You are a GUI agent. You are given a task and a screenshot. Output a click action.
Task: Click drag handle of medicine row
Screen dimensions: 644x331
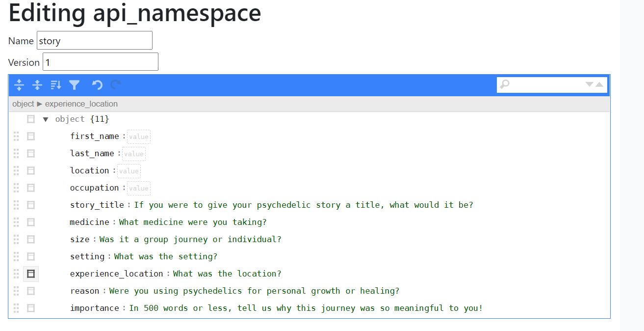[x=16, y=222]
